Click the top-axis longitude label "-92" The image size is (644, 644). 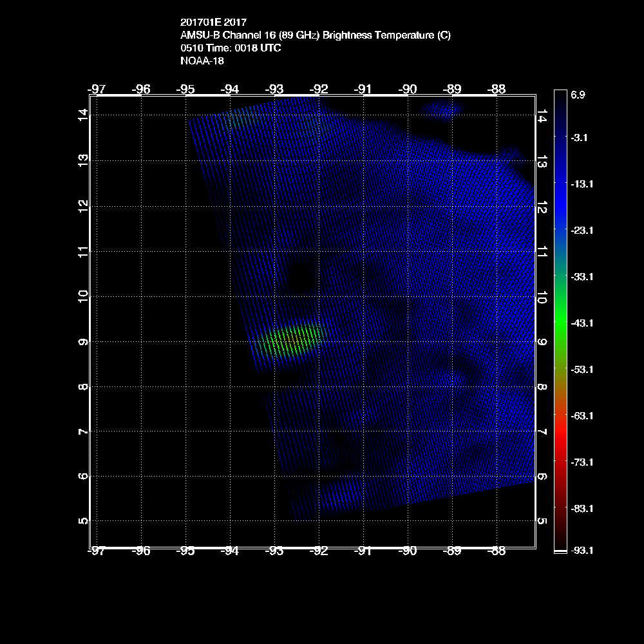319,89
